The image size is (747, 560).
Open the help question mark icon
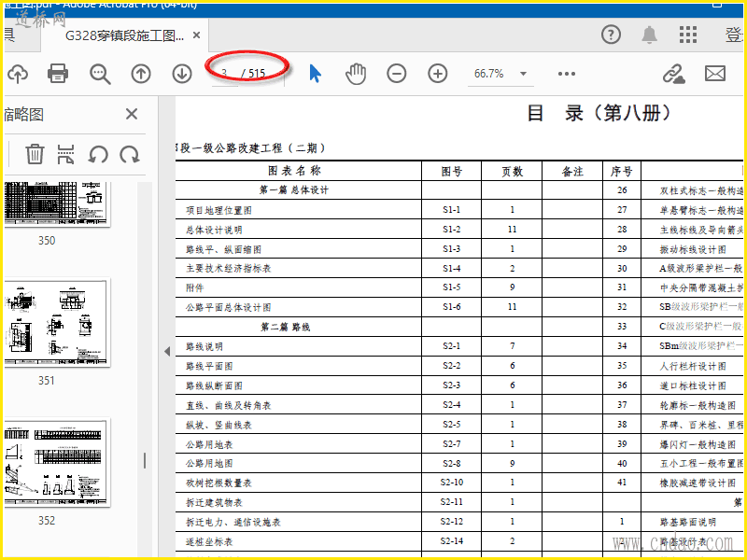611,35
